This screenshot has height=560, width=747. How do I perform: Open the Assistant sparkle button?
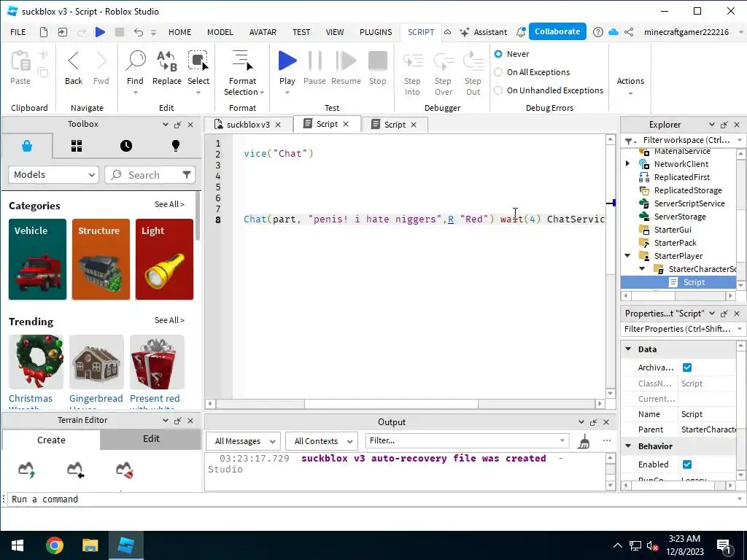[484, 32]
